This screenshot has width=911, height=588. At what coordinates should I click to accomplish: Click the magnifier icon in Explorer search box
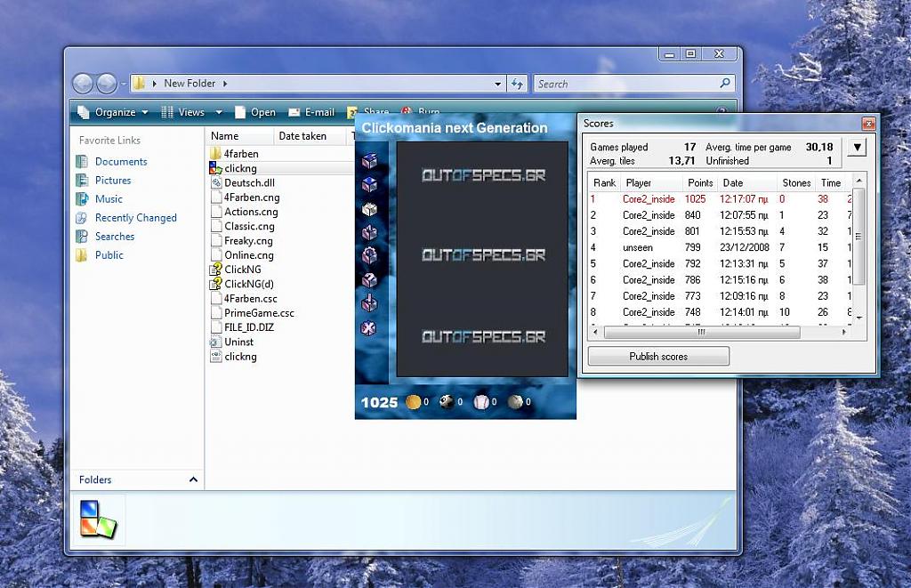(724, 83)
